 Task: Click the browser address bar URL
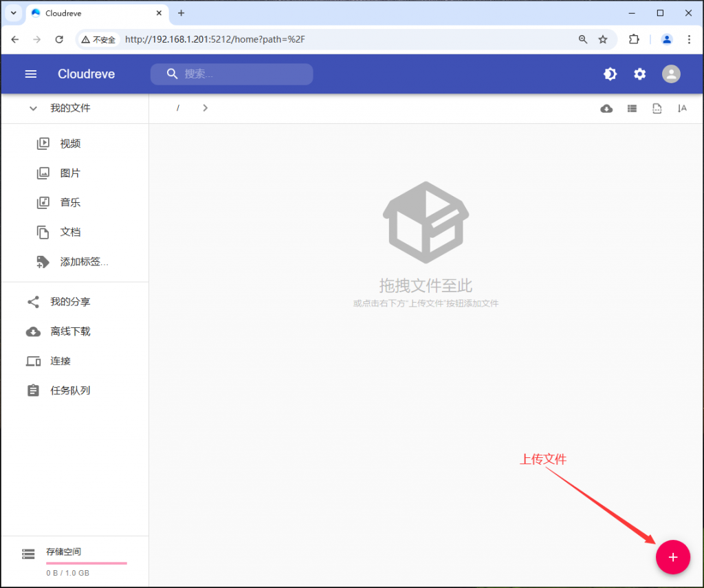pos(215,39)
